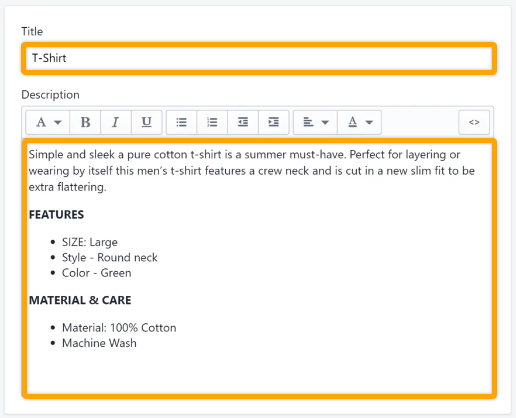Open the text alignment dropdown
The height and width of the screenshot is (418, 516).
click(315, 122)
